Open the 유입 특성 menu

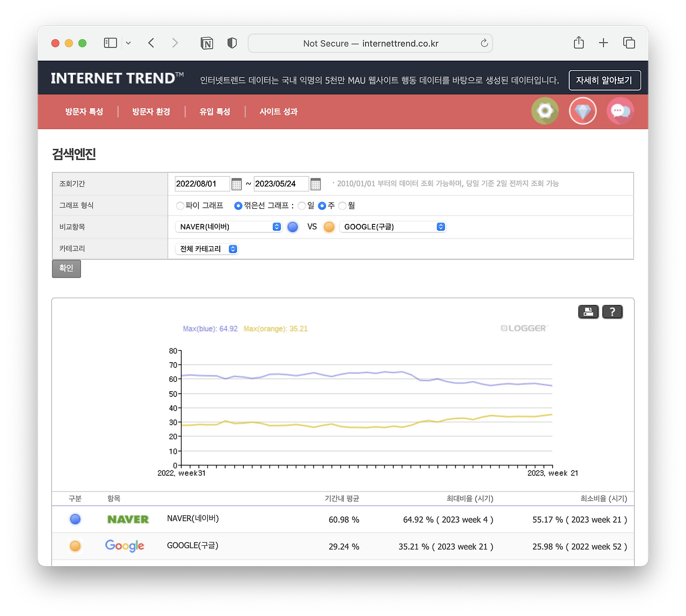215,111
